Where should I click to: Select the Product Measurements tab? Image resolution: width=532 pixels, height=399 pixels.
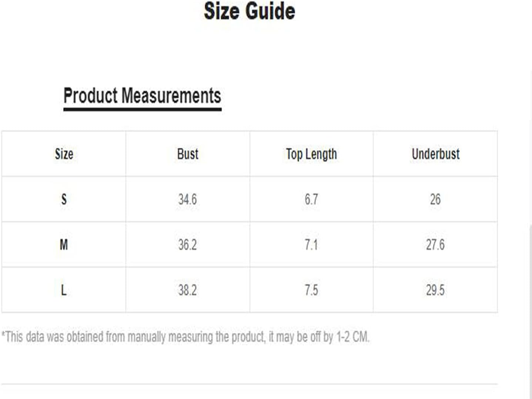143,96
